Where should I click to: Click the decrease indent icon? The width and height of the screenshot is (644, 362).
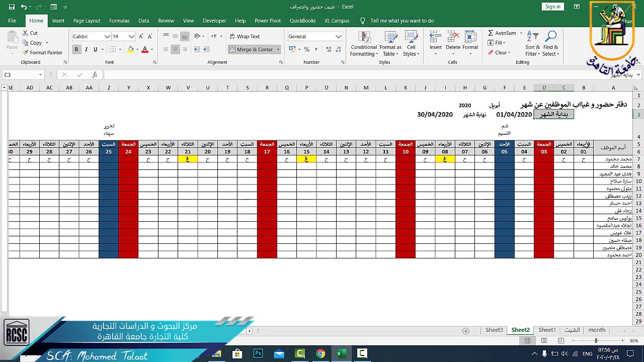click(197, 49)
